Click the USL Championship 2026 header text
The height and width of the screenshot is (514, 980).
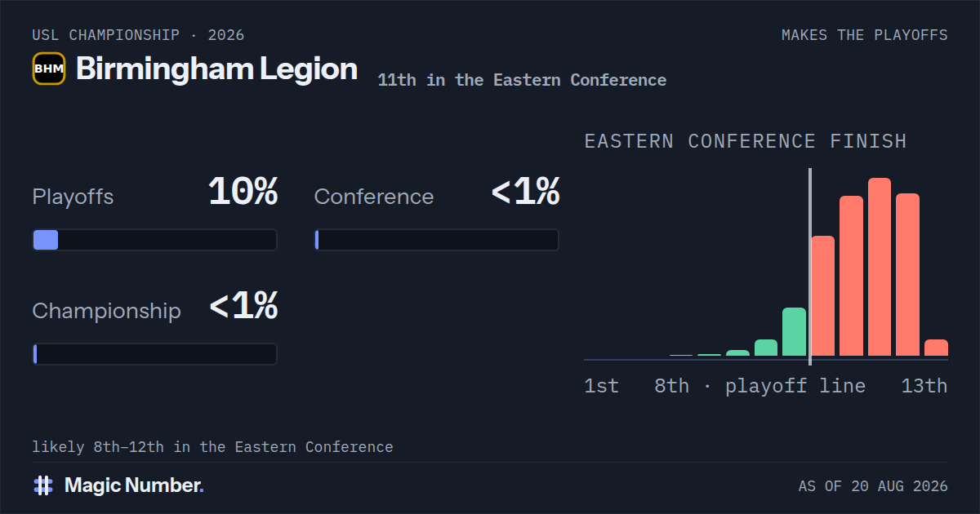coord(138,35)
